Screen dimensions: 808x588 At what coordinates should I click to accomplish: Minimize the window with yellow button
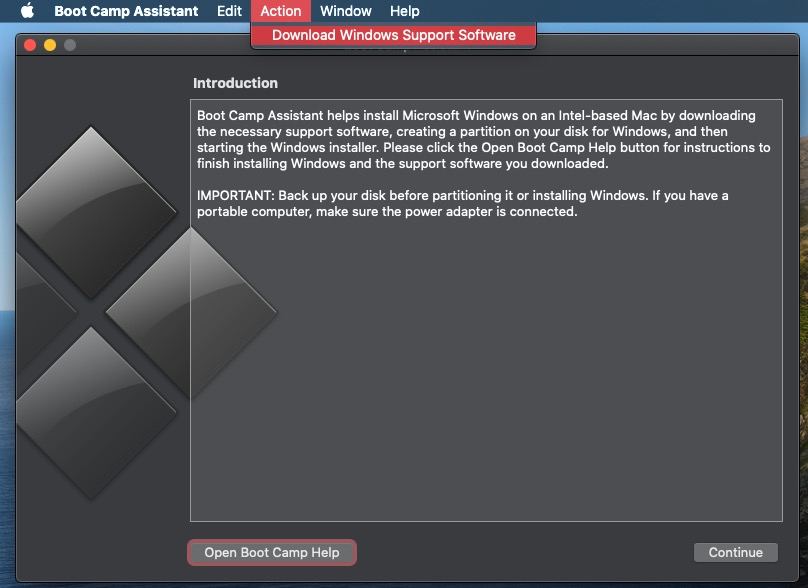point(50,45)
